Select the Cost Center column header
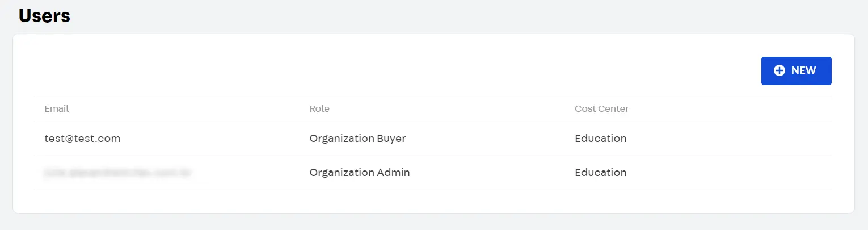868x230 pixels. 601,108
